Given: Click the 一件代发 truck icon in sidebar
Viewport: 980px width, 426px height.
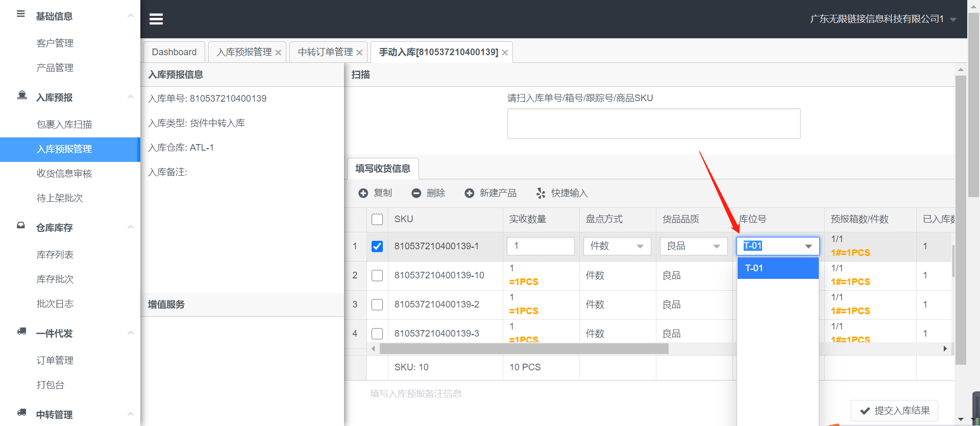Looking at the screenshot, I should 21,331.
